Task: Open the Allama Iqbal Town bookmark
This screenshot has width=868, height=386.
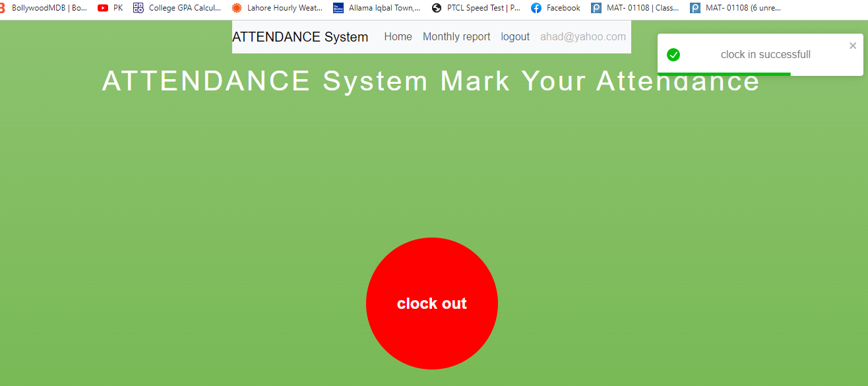Action: coord(377,8)
